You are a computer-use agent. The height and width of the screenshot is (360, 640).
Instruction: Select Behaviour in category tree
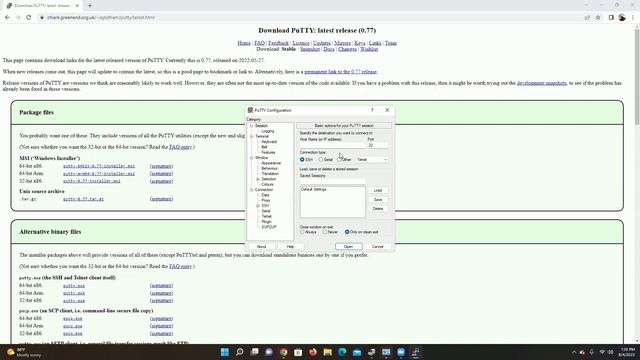[269, 168]
